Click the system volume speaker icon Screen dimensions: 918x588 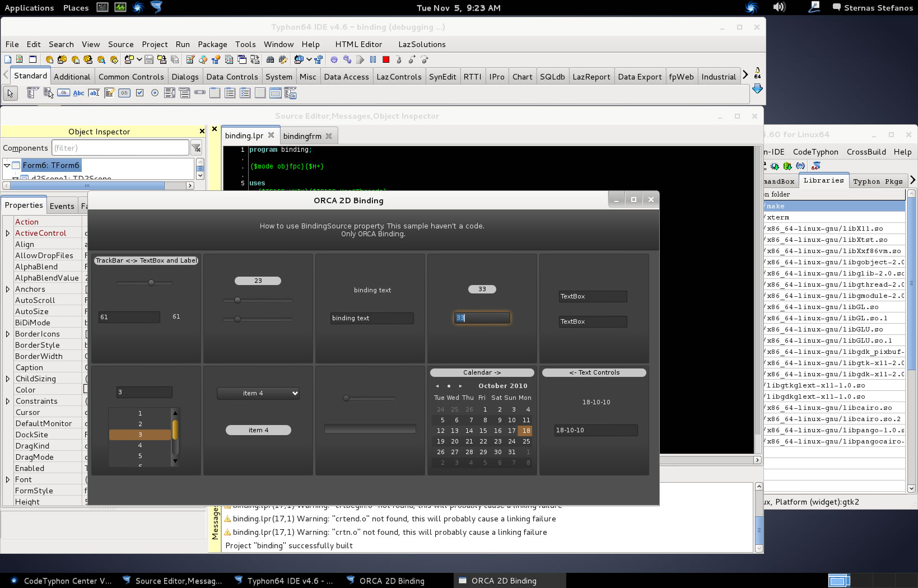[x=779, y=7]
